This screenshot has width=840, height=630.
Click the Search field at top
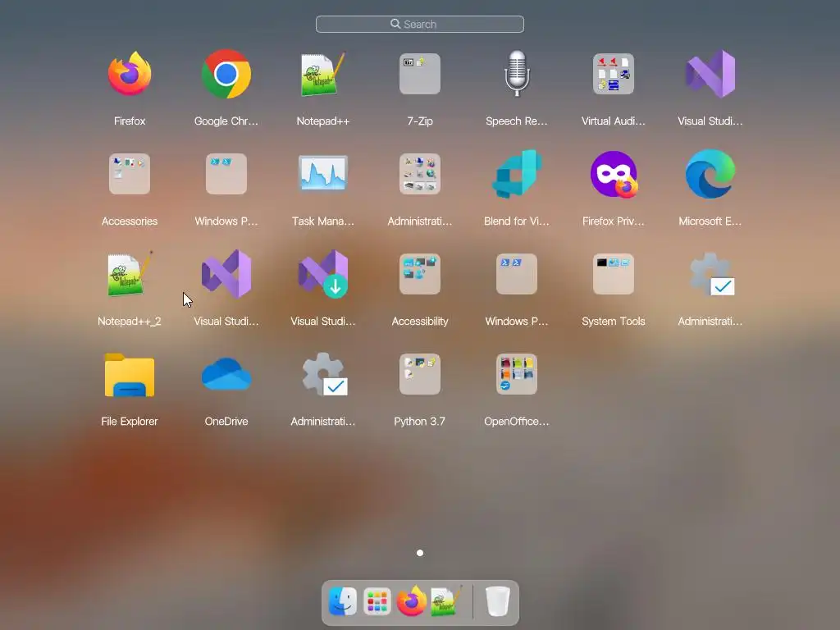419,24
